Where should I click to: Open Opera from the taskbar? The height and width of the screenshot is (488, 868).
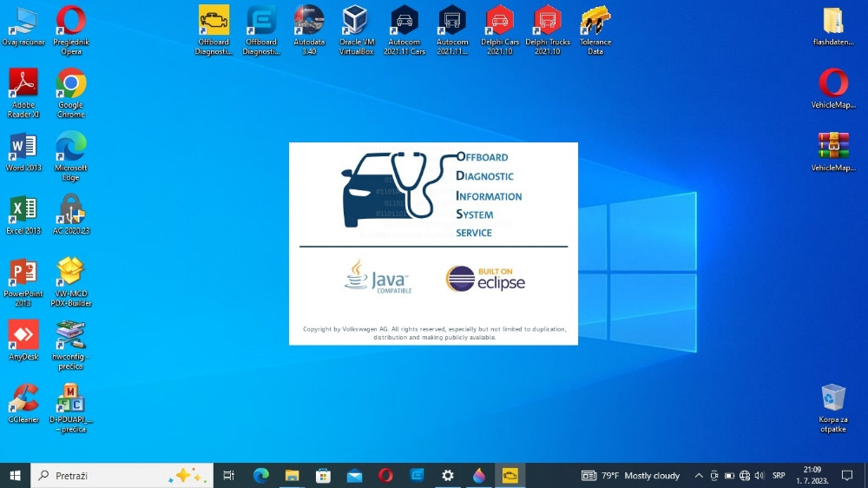point(385,475)
